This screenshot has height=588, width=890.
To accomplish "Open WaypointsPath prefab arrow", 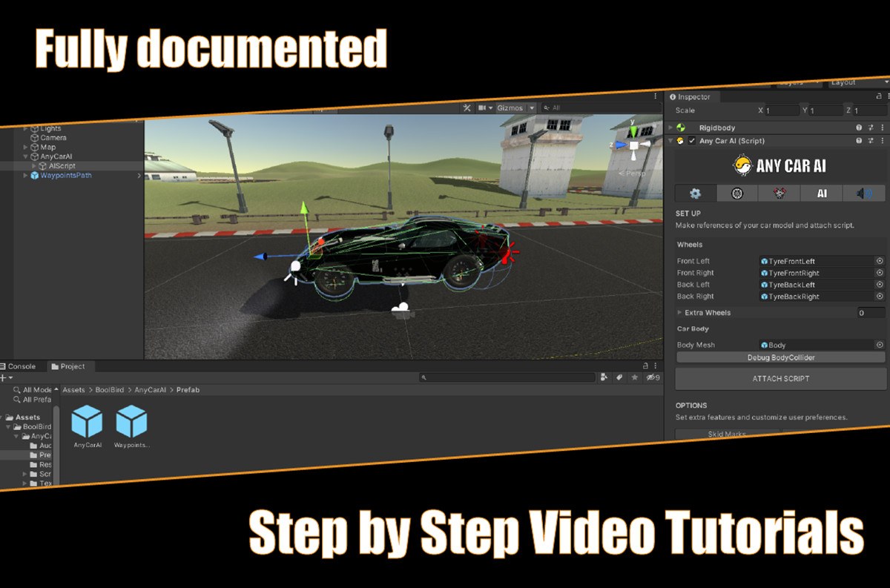I will [139, 176].
